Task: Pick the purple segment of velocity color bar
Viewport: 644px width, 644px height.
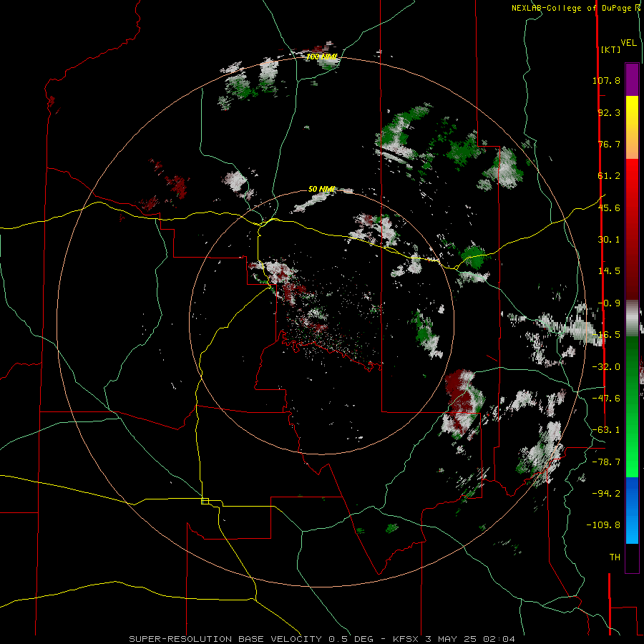Action: 632,79
